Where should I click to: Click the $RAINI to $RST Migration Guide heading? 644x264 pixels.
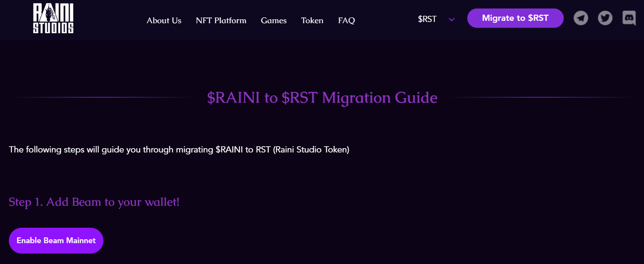coord(322,98)
